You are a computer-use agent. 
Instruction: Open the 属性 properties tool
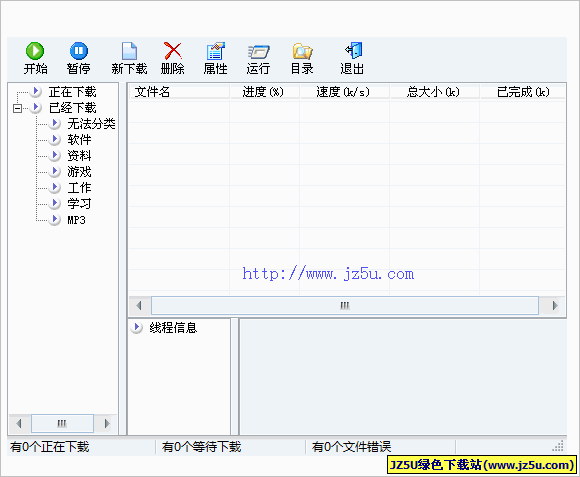215,58
